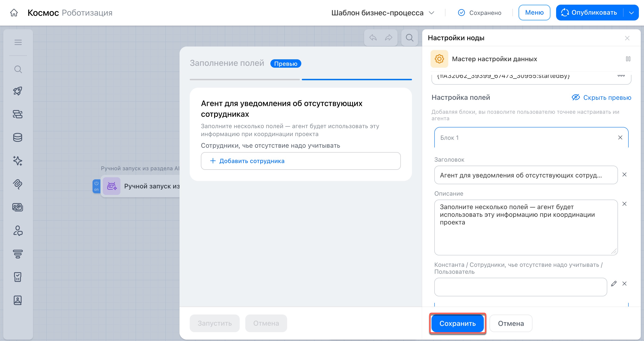The image size is (644, 341).
Task: Open the rocket icon in sidebar
Action: coord(18,91)
